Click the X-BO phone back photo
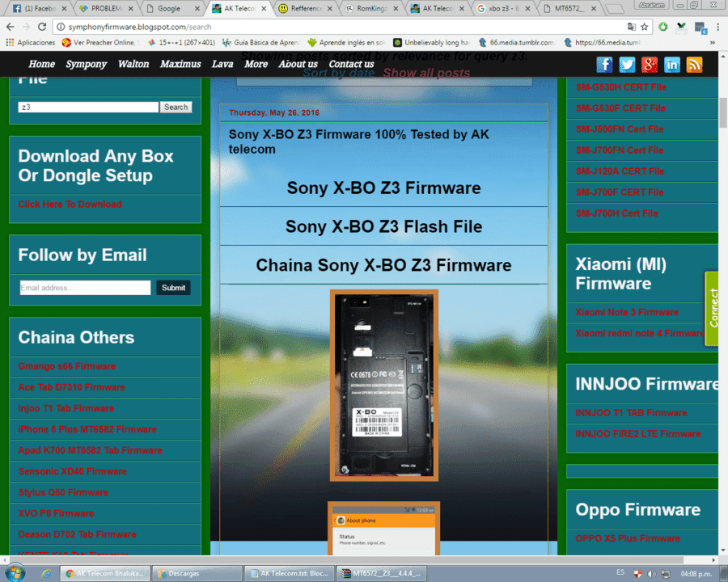This screenshot has height=582, width=728. point(384,386)
